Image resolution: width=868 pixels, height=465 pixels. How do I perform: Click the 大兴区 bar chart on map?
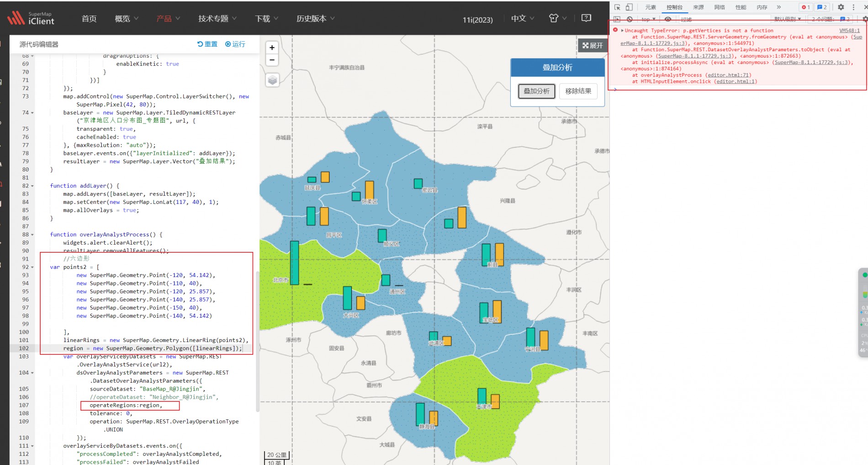tap(354, 298)
